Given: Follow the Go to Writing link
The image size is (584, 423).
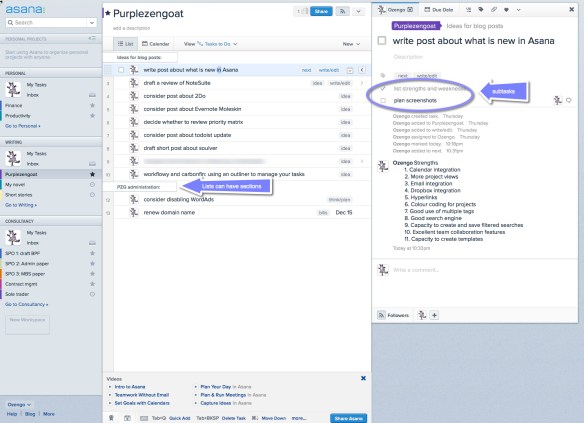Looking at the screenshot, I should point(21,205).
